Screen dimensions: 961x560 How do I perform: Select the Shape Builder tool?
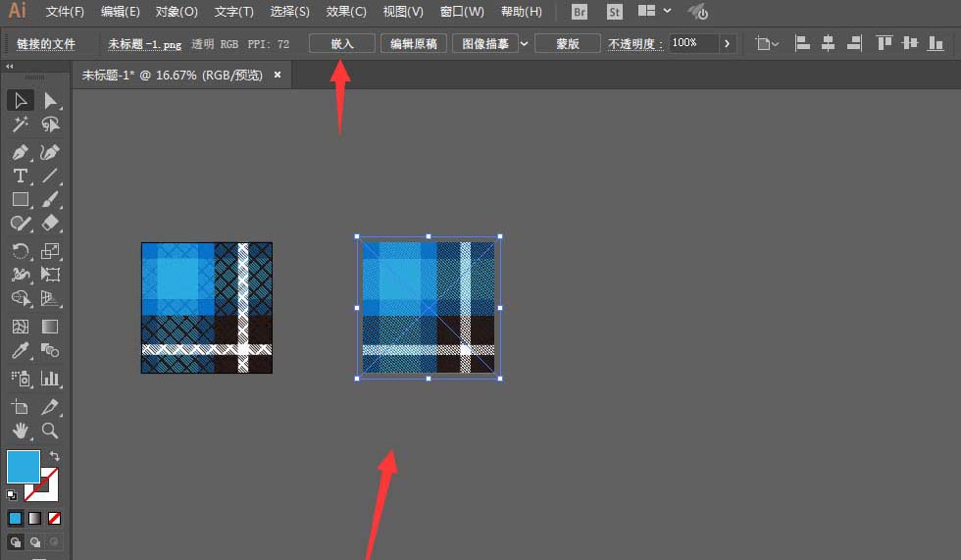point(21,298)
